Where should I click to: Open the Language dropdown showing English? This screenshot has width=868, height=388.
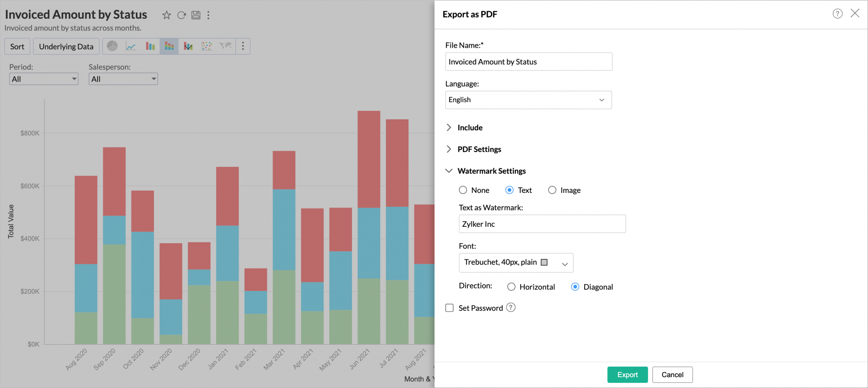[528, 100]
